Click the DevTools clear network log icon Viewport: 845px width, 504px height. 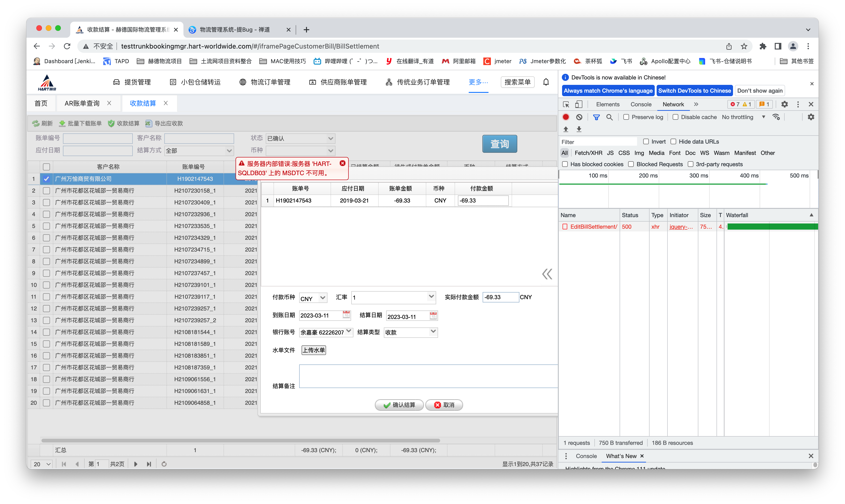pos(579,117)
